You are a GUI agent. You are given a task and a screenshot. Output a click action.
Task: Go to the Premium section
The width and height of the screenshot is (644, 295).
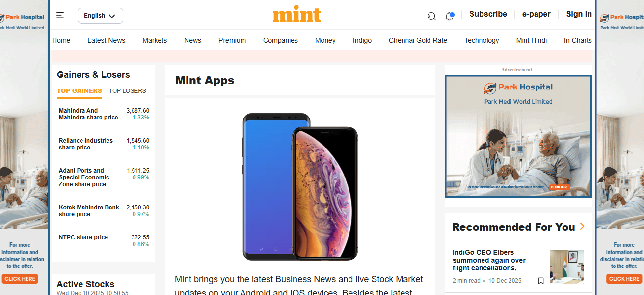[232, 40]
